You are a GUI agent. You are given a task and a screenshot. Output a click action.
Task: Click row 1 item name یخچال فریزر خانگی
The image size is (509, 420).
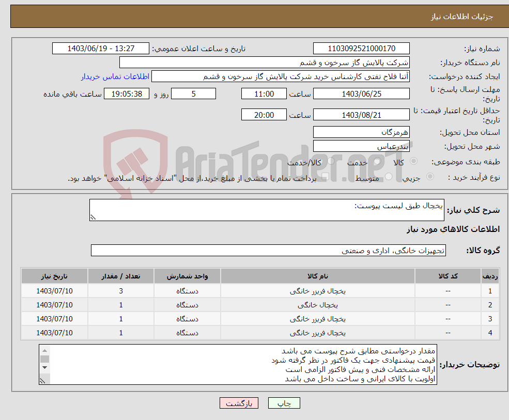coord(318,291)
